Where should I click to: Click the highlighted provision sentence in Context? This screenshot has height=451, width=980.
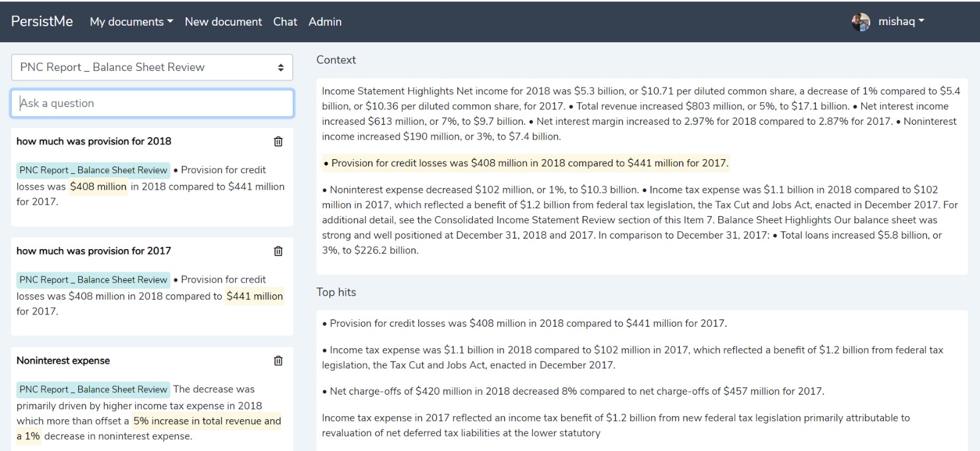(526, 163)
